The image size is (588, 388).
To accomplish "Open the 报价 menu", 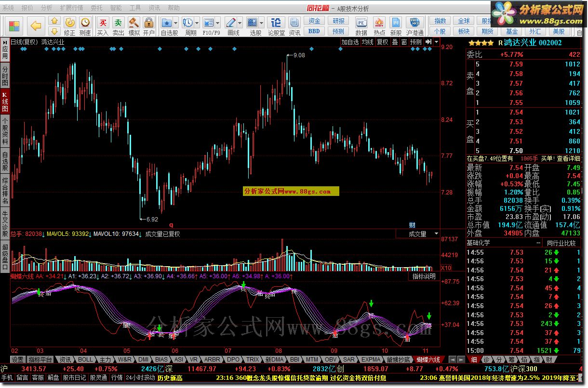I will (x=27, y=8).
